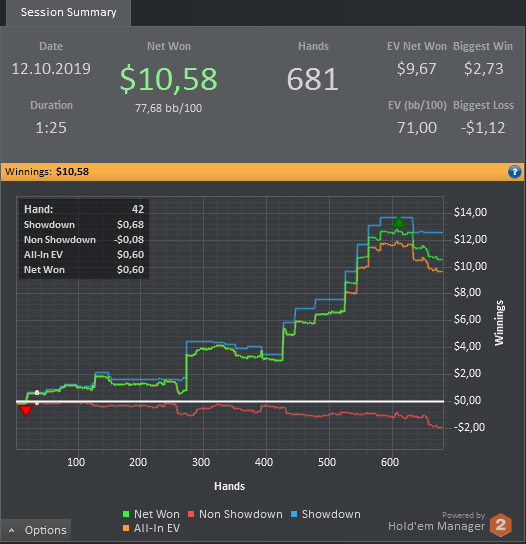Viewport: 526px width, 544px height.
Task: Click the Non Showdown legend label
Action: point(241,514)
